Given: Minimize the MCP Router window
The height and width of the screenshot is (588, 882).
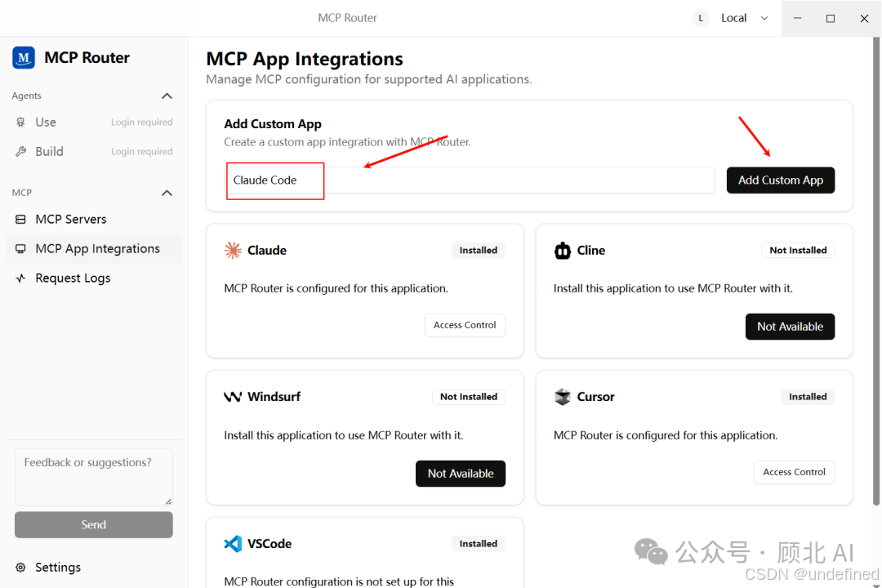Looking at the screenshot, I should point(797,18).
